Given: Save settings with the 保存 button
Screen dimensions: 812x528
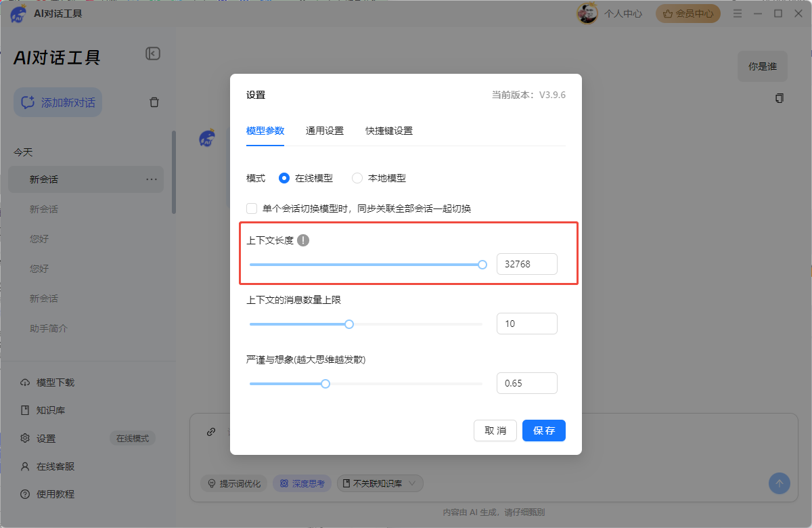Looking at the screenshot, I should 543,431.
